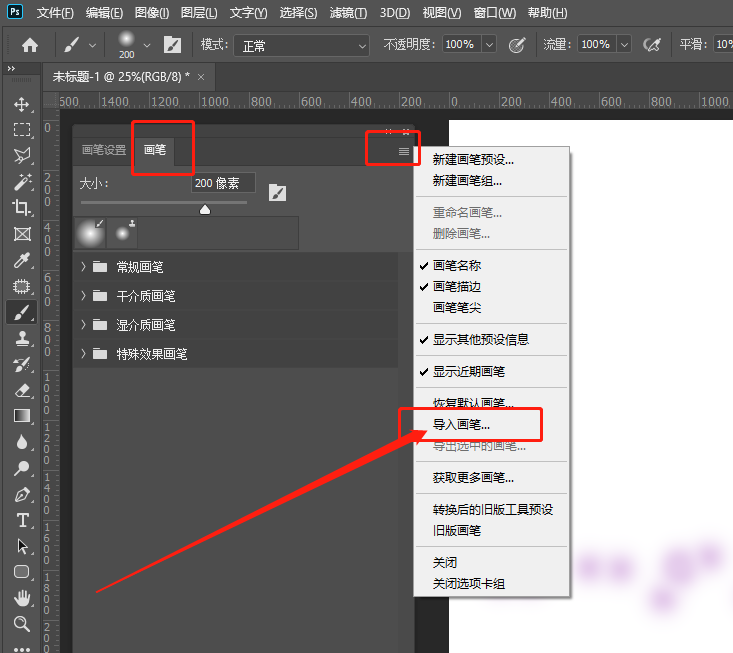The width and height of the screenshot is (733, 653).
Task: Select the Brush tool in toolbox
Action: (x=22, y=312)
